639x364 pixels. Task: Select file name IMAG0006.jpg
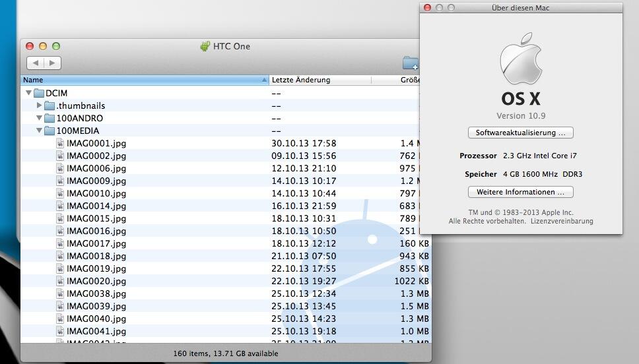pyautogui.click(x=96, y=168)
